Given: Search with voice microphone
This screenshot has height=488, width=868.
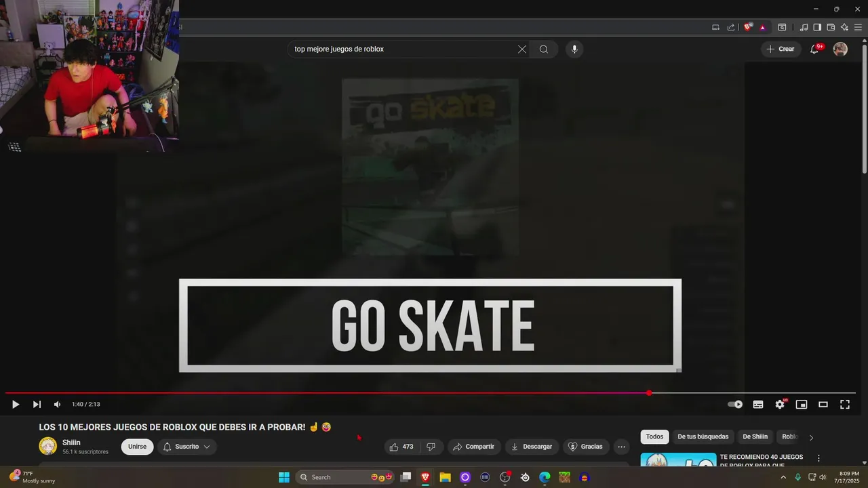Looking at the screenshot, I should click(x=574, y=49).
